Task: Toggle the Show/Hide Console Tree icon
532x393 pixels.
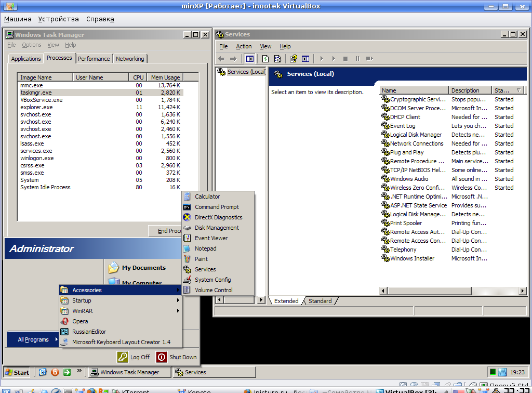Action: tap(250, 59)
